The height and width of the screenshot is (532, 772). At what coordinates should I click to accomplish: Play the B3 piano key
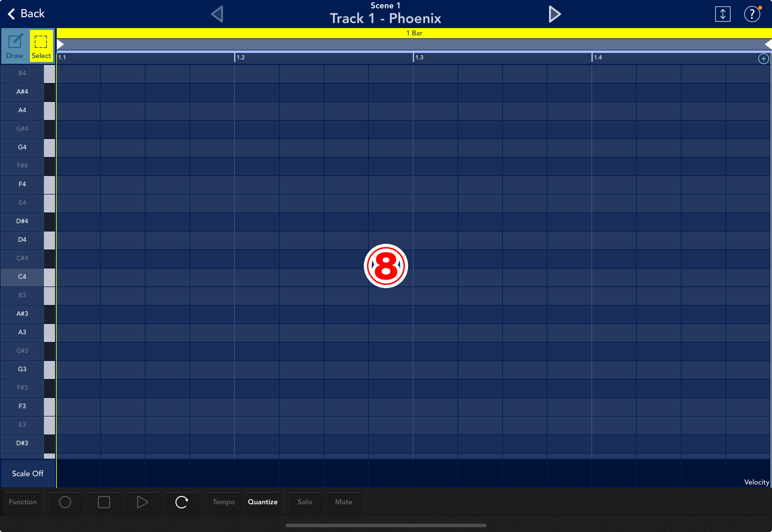tap(28, 295)
